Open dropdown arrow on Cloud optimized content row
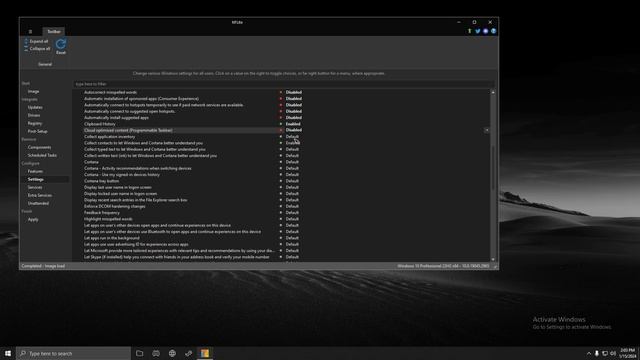The image size is (640, 360). click(x=486, y=130)
